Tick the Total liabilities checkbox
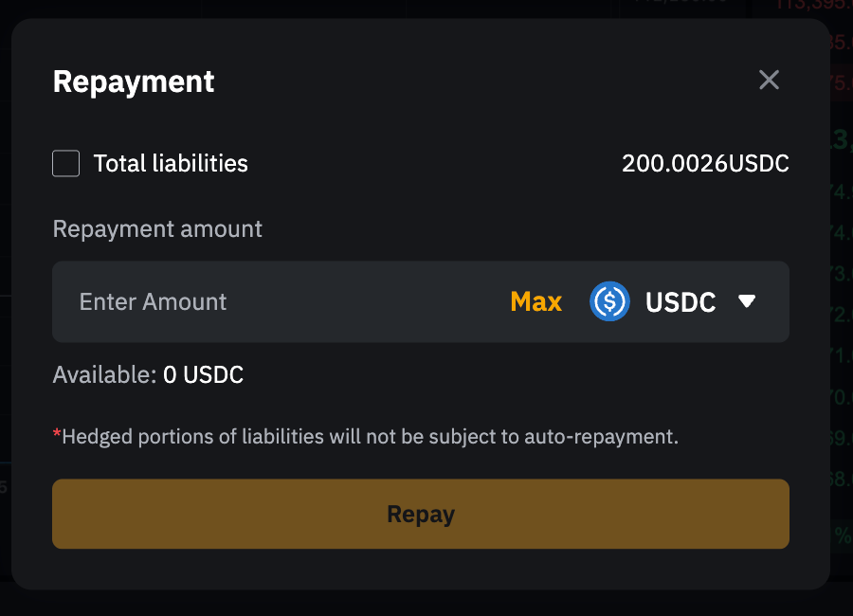This screenshot has width=853, height=616. pos(65,164)
